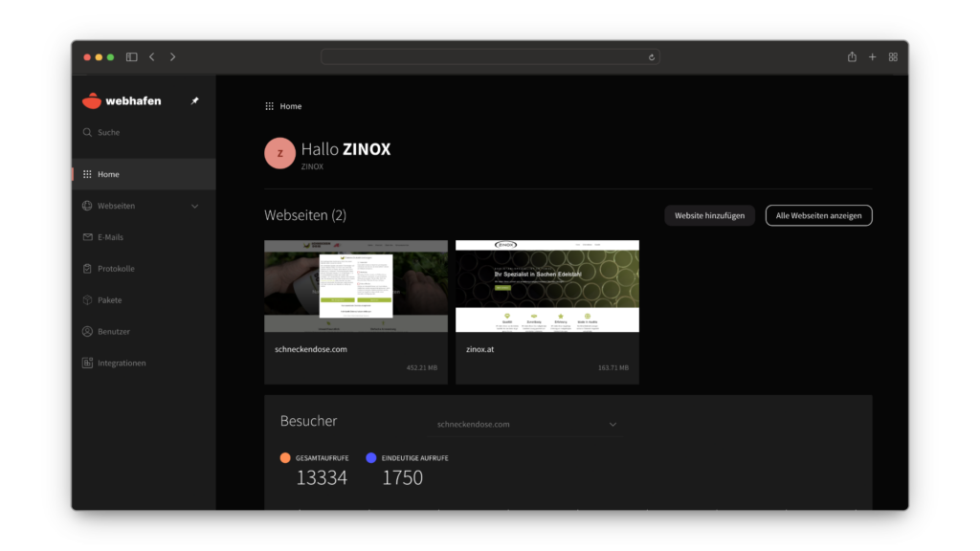Open the Besucher website dropdown

(526, 424)
